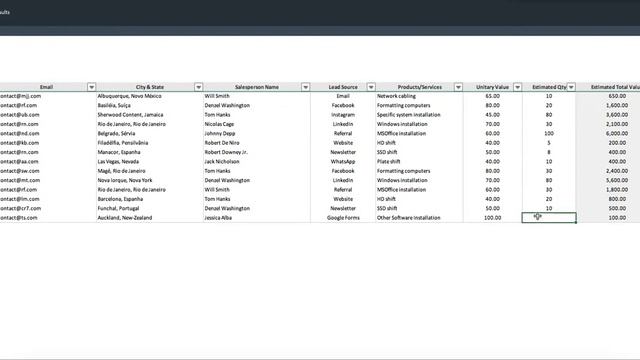Select 'Will Smith' in the Albuquerque row
This screenshot has height=360, width=640.
click(257, 96)
